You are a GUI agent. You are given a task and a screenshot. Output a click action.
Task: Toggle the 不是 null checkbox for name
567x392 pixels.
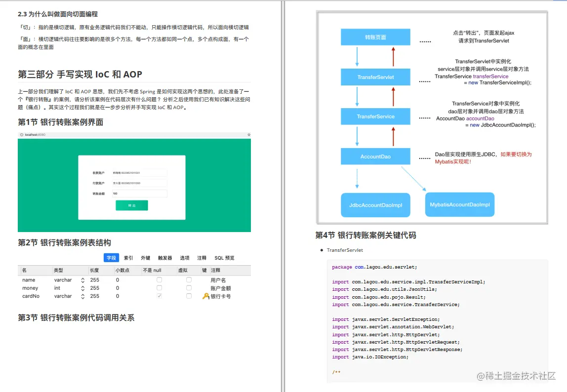point(159,280)
